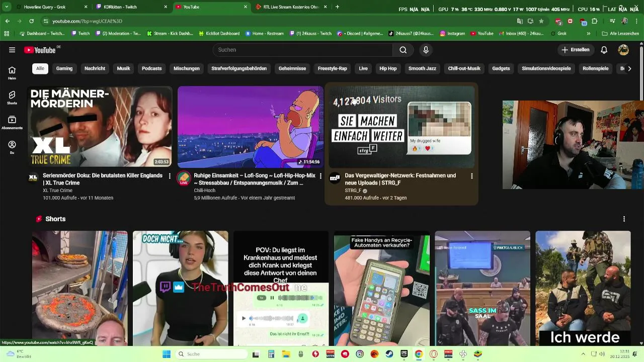
Task: Start voice search with microphone icon
Action: point(426,50)
